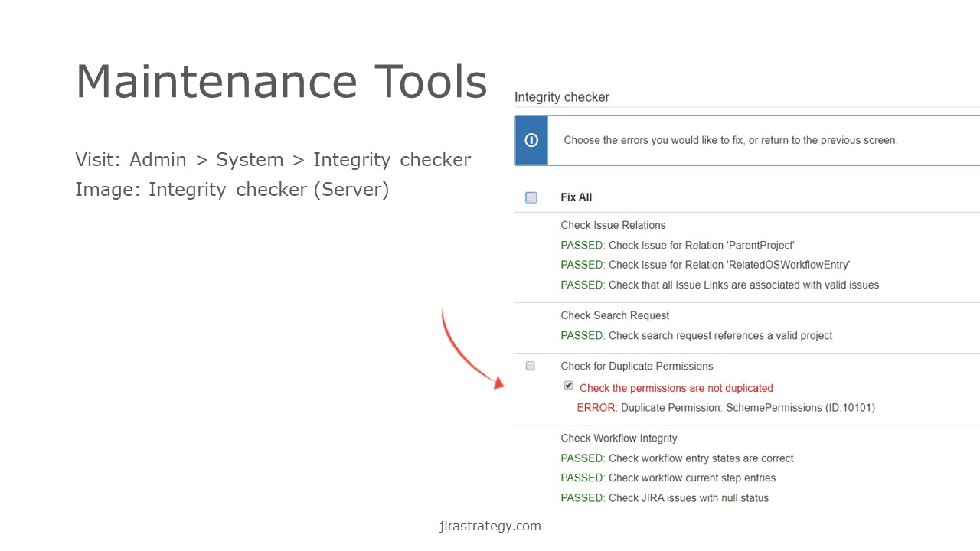The width and height of the screenshot is (980, 551).
Task: Click the Integrity checker heading
Action: click(562, 97)
